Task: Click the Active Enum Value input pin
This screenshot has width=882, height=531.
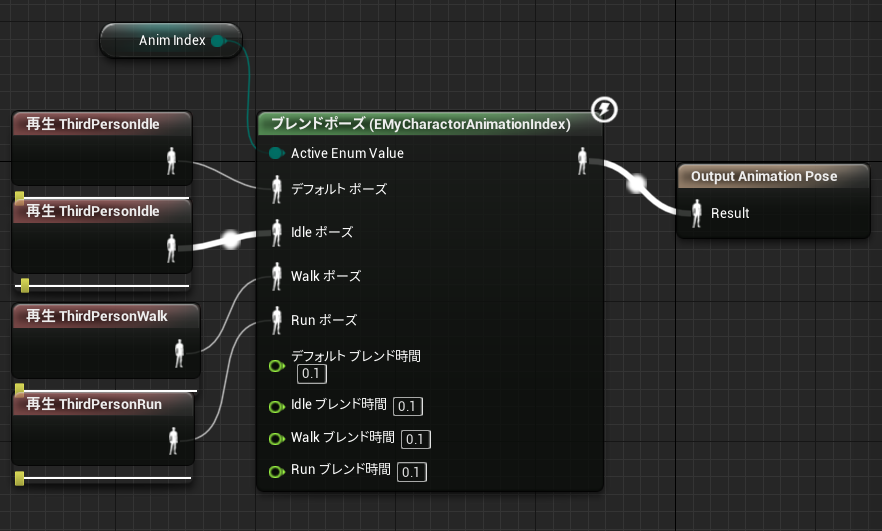Action: [x=276, y=153]
